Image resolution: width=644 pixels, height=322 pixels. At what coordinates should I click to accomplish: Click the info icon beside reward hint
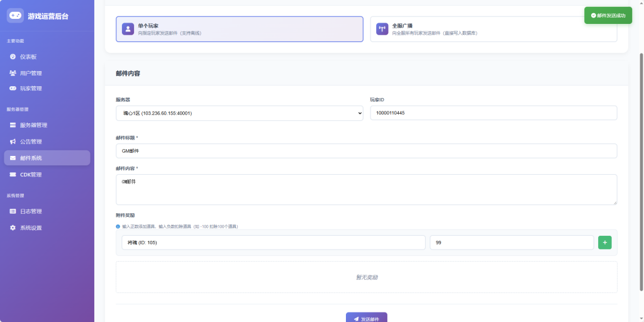pos(118,226)
